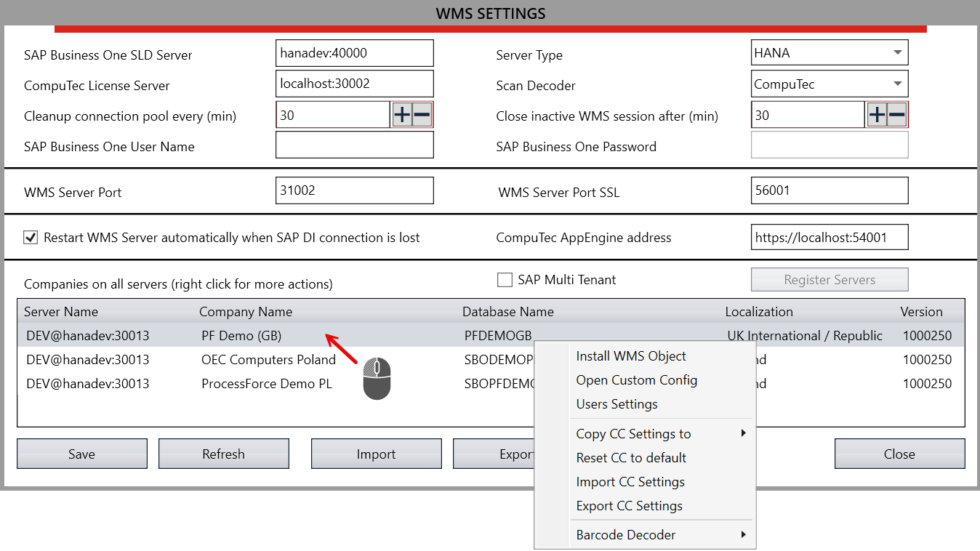Image resolution: width=980 pixels, height=551 pixels.
Task: Choose Export CC Settings
Action: [628, 505]
